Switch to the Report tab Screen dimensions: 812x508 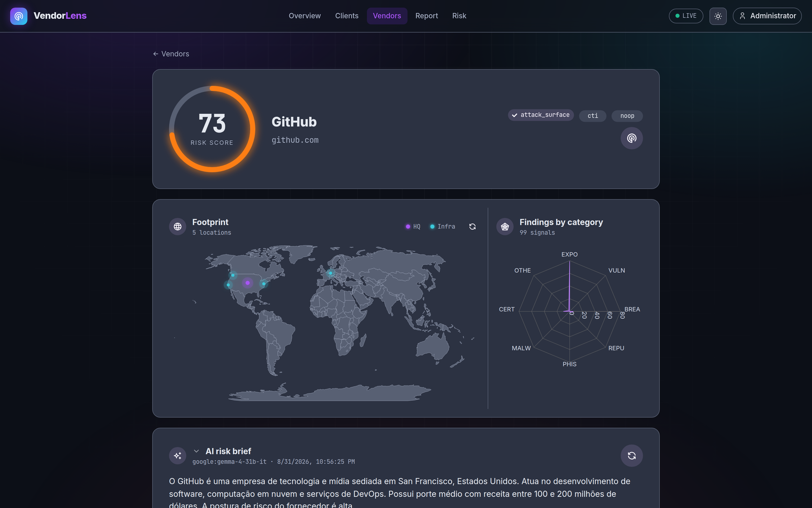(426, 16)
